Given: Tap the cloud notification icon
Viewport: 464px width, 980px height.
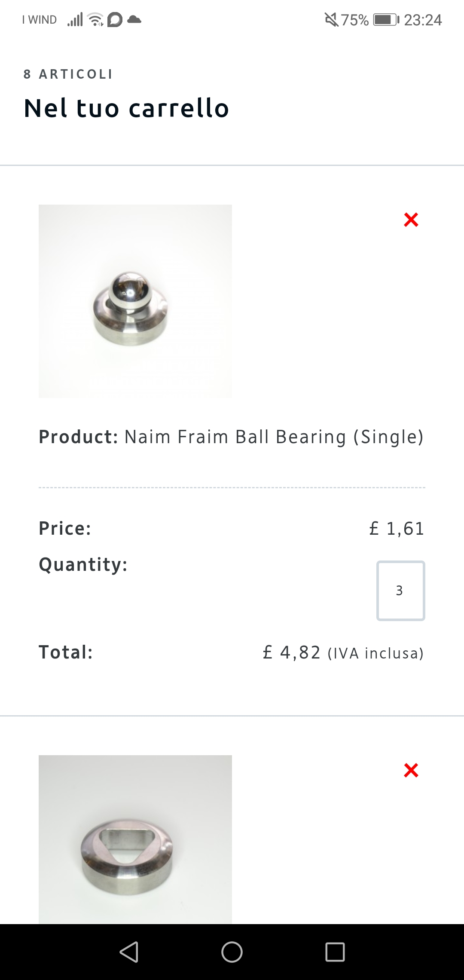Looking at the screenshot, I should click(x=134, y=19).
